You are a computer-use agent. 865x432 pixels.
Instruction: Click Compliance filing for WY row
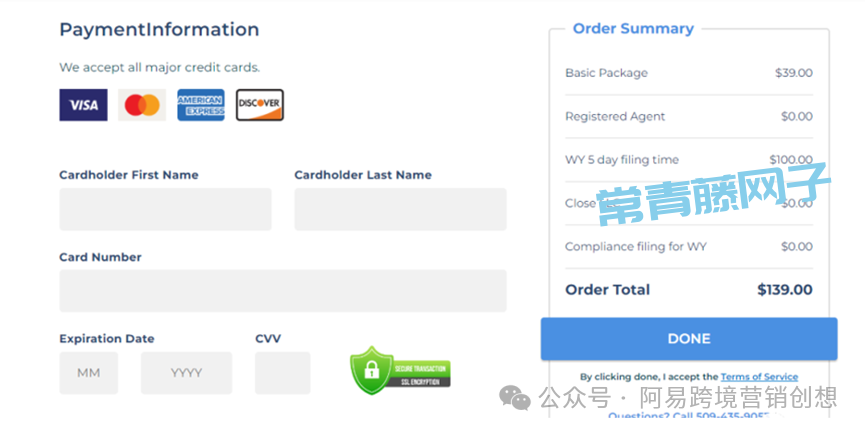coord(636,246)
